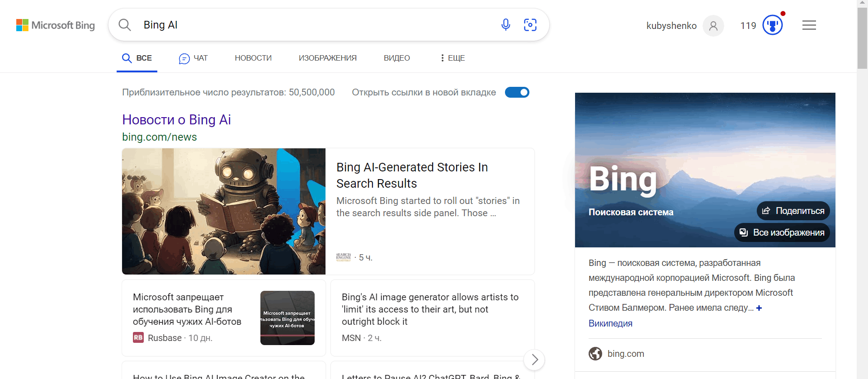Viewport: 868px width, 379px height.
Task: Show next news cards with arrow
Action: [x=534, y=360]
